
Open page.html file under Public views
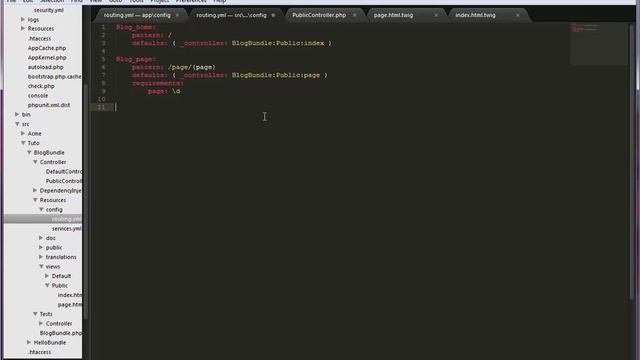coord(70,304)
